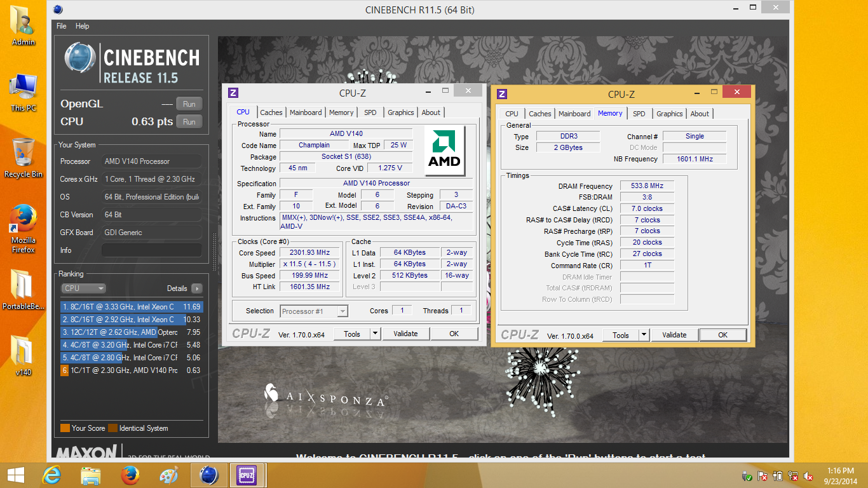Open the Processor #1 selection dropdown
The image size is (868, 488).
[314, 311]
